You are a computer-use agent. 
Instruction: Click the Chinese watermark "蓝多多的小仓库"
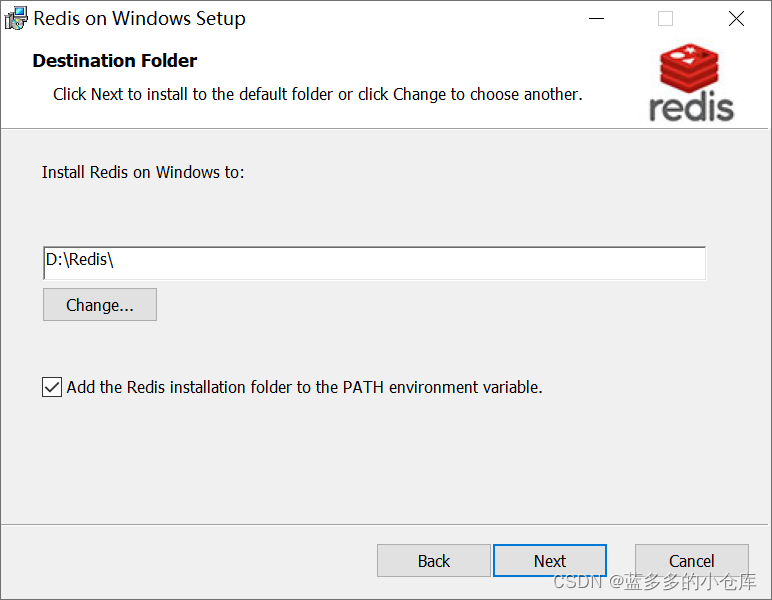692,582
